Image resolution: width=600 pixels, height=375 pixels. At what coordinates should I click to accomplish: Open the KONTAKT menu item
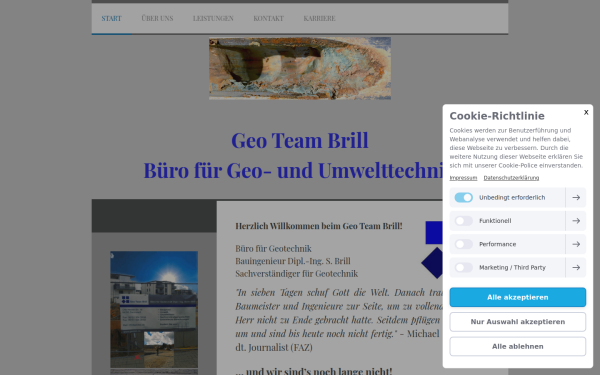[x=268, y=18]
